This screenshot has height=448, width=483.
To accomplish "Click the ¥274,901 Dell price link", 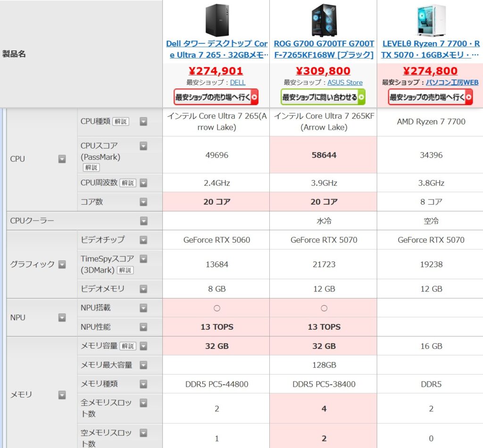I will click(x=216, y=70).
